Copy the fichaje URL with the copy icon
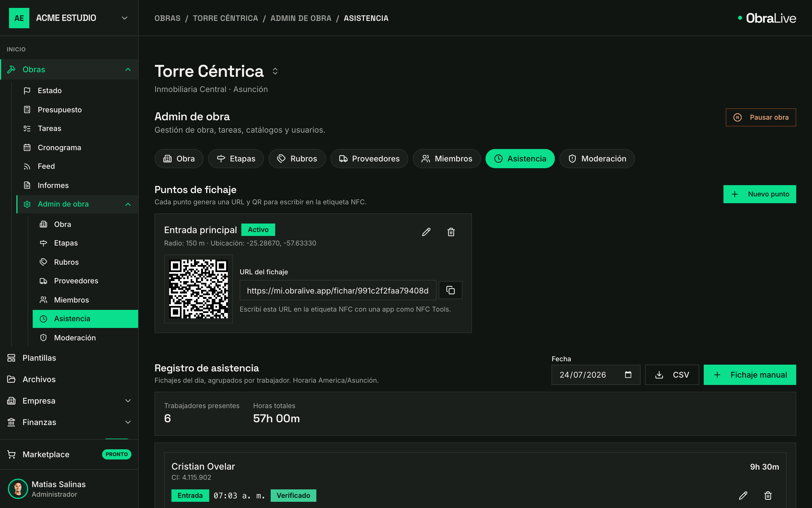This screenshot has width=812, height=508. click(450, 290)
